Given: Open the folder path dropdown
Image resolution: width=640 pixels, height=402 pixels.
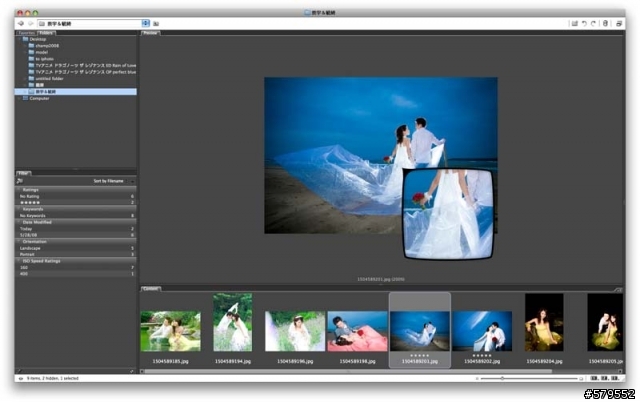Looking at the screenshot, I should 145,23.
